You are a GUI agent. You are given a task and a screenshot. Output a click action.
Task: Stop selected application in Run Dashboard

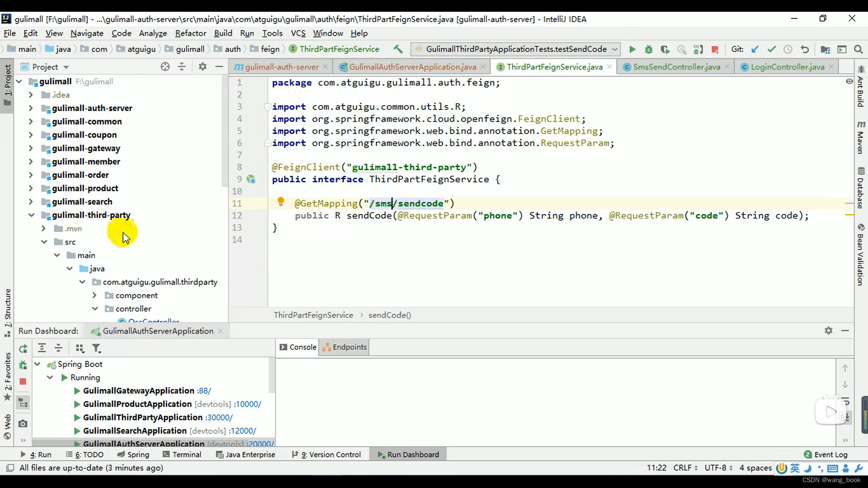coord(23,382)
